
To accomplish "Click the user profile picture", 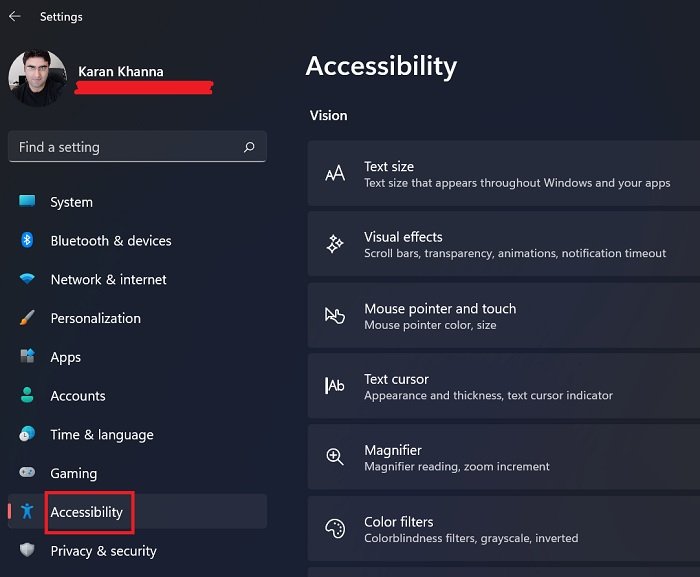I will (37, 78).
